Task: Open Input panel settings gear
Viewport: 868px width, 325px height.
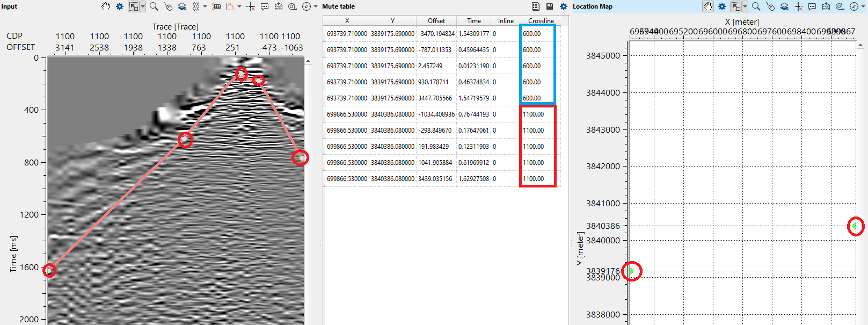Action: click(x=120, y=6)
